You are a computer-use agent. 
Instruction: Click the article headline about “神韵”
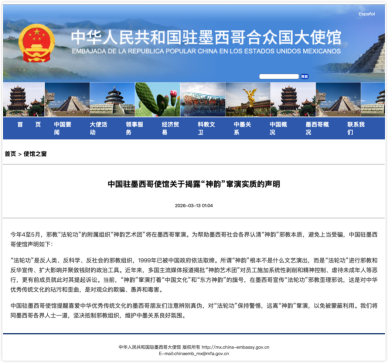194,184
